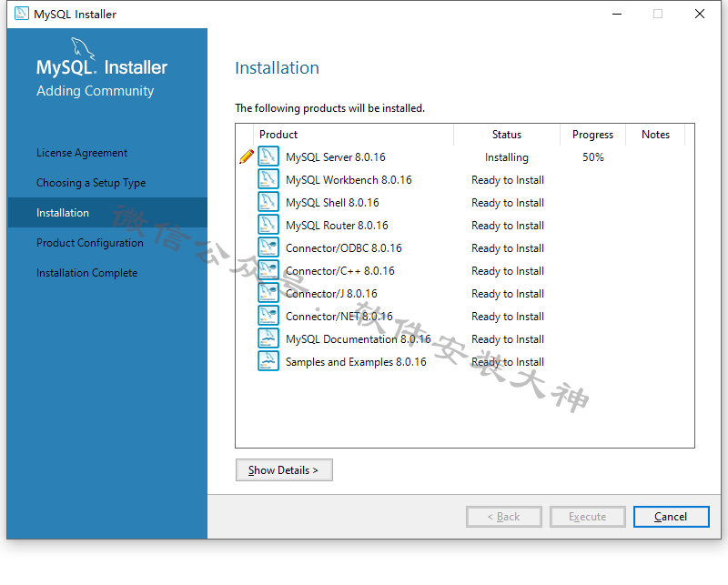Click the Product column header
Viewport: 728px width, 585px height.
coord(354,135)
